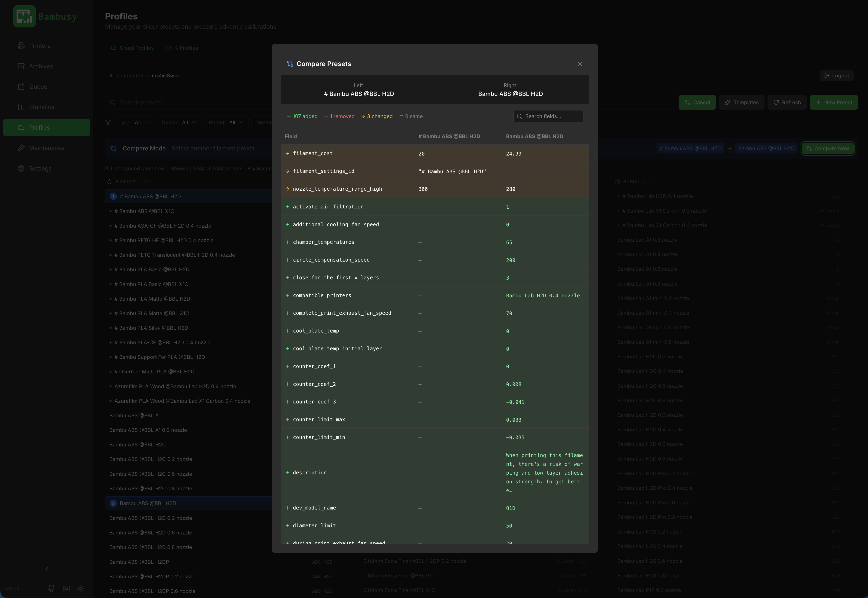This screenshot has height=598, width=868.
Task: Click the Logout button
Action: click(x=837, y=76)
